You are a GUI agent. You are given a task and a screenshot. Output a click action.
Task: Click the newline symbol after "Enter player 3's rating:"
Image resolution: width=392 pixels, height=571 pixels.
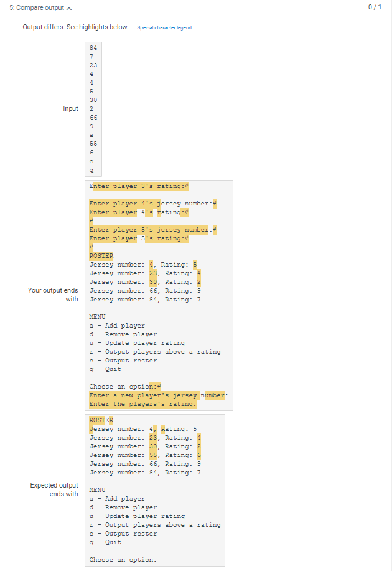click(x=187, y=186)
